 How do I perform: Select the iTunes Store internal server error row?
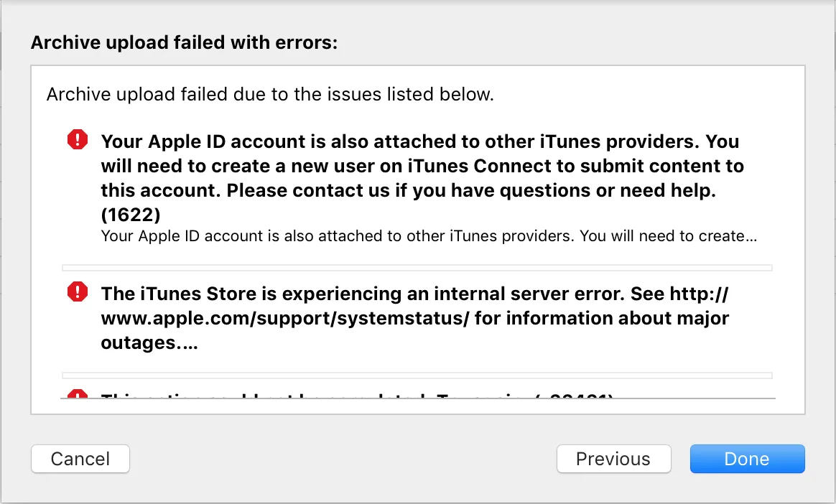click(414, 317)
